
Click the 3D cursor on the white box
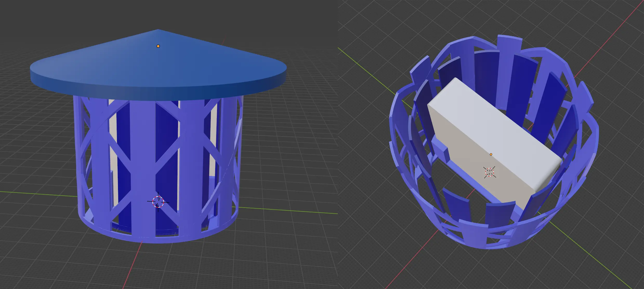[x=490, y=172]
